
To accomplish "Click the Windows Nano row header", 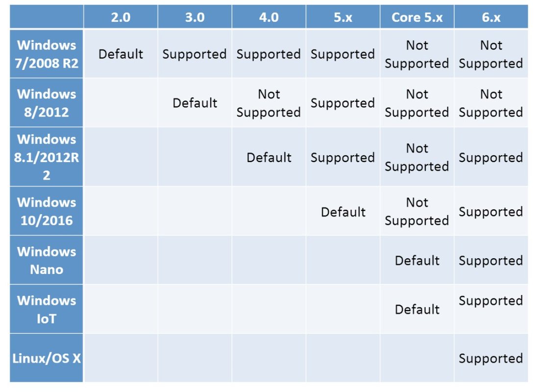I will (x=47, y=260).
